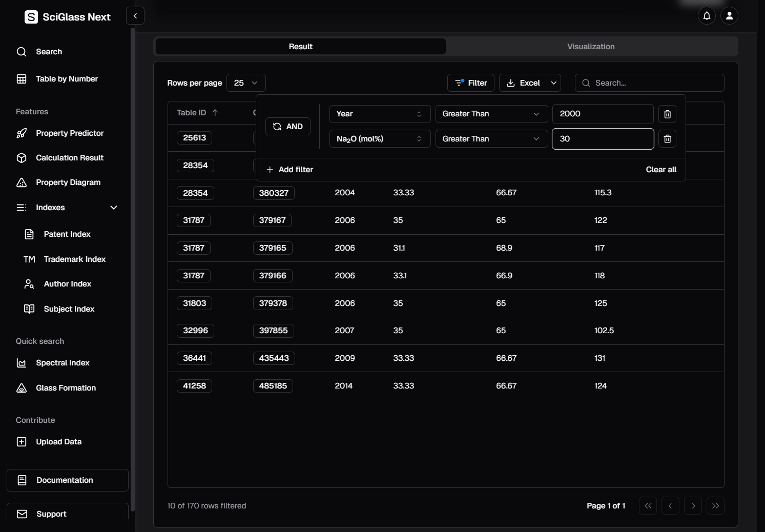Click Clear all filters
The height and width of the screenshot is (532, 765).
[x=661, y=170]
